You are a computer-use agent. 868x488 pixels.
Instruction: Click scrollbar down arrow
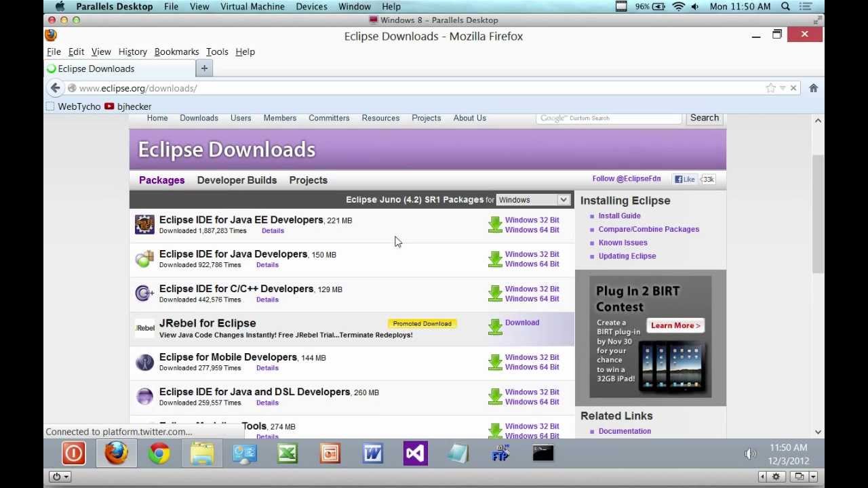tap(818, 432)
